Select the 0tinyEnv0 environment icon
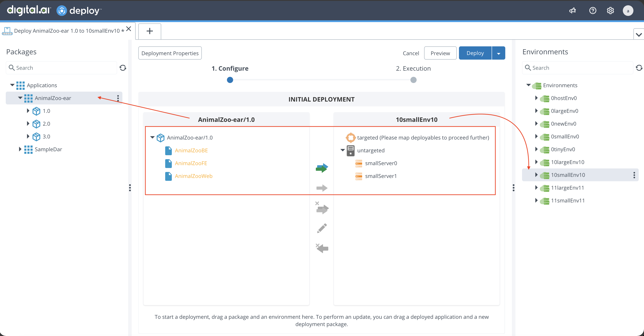 [x=545, y=150]
